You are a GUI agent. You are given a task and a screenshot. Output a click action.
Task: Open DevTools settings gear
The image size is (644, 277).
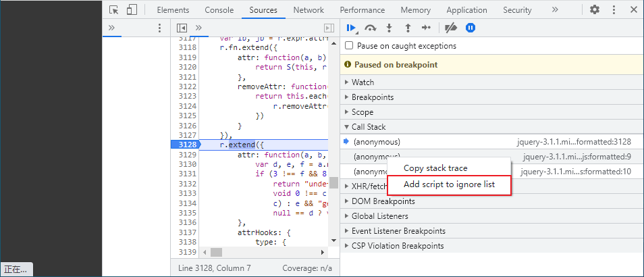click(594, 10)
